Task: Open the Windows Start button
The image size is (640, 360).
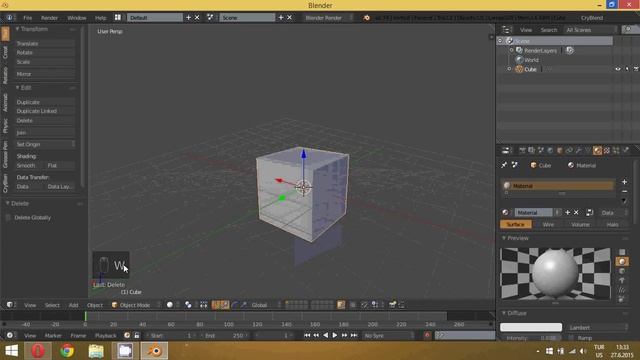Action: coord(11,351)
